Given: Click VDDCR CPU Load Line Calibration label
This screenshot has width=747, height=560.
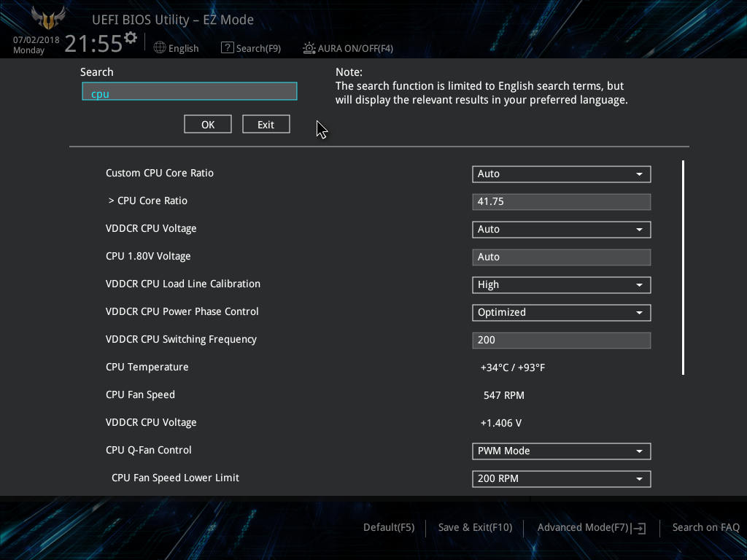Looking at the screenshot, I should pos(183,284).
